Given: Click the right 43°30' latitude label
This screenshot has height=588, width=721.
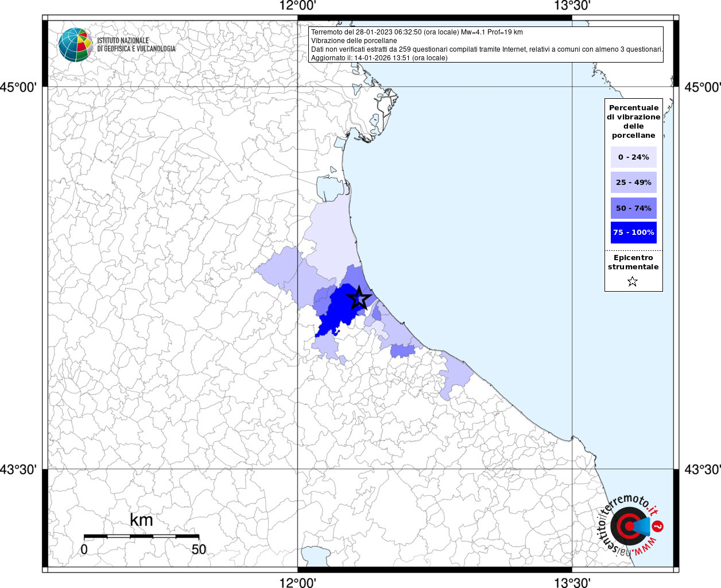Looking at the screenshot, I should click(703, 470).
